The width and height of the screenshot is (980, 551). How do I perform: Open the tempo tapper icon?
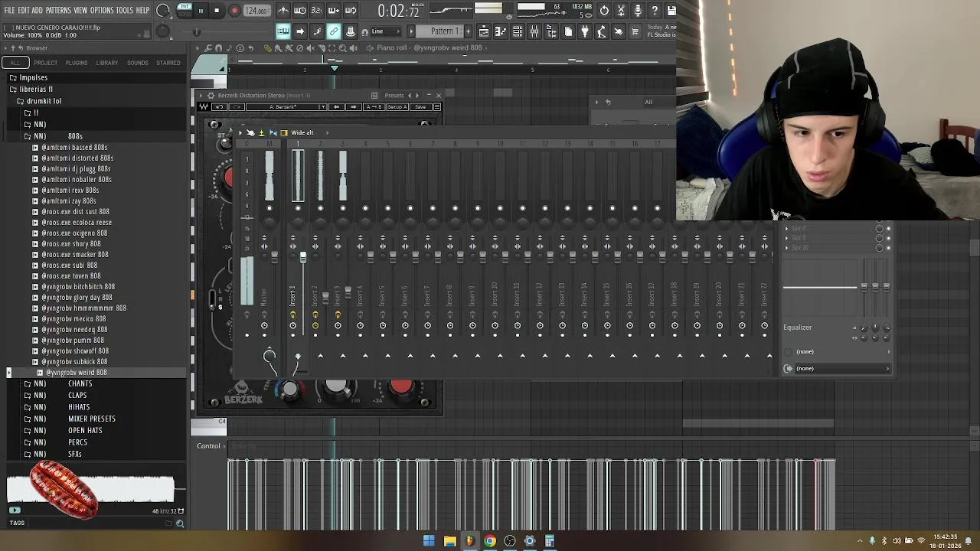[x=602, y=31]
